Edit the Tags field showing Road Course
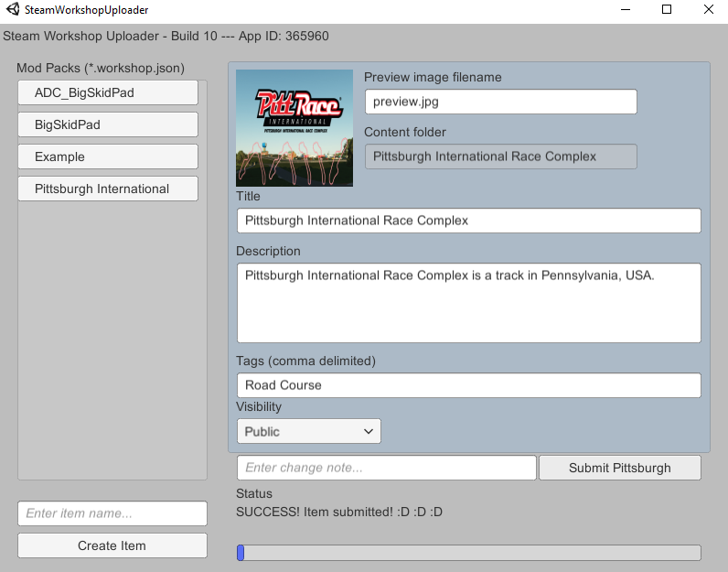 click(x=468, y=385)
